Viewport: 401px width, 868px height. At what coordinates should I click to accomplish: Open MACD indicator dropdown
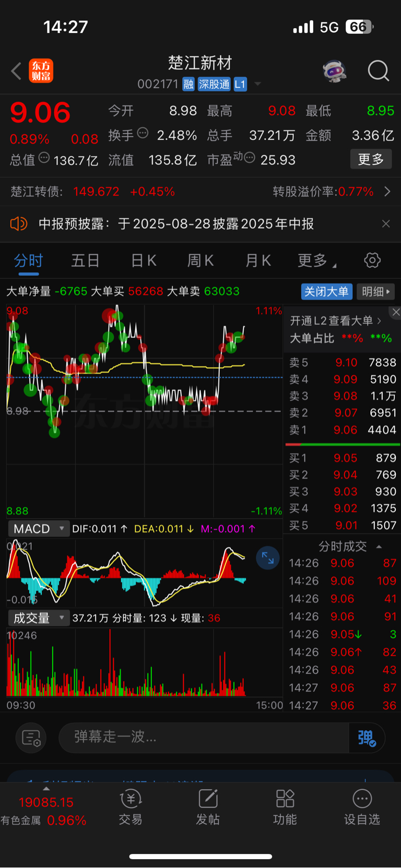coord(39,529)
